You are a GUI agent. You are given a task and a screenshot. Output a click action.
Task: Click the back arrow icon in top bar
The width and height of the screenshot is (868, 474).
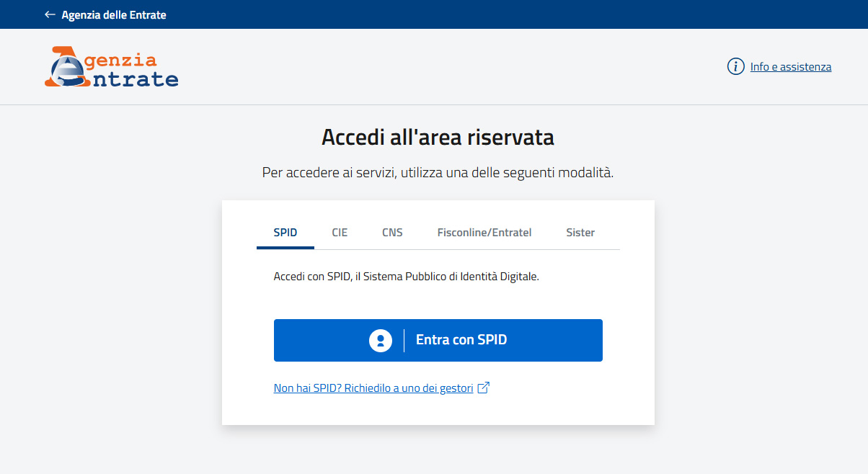click(50, 14)
